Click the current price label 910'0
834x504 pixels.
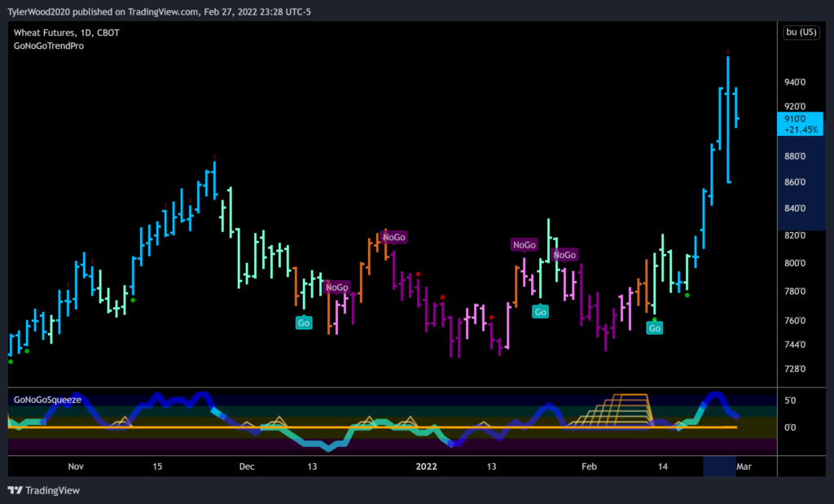(x=795, y=119)
